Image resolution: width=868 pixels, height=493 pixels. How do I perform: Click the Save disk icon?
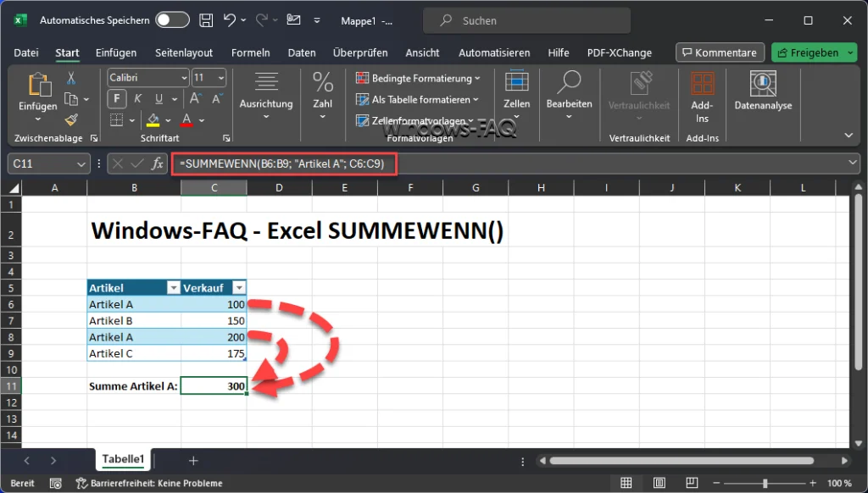pyautogui.click(x=206, y=20)
